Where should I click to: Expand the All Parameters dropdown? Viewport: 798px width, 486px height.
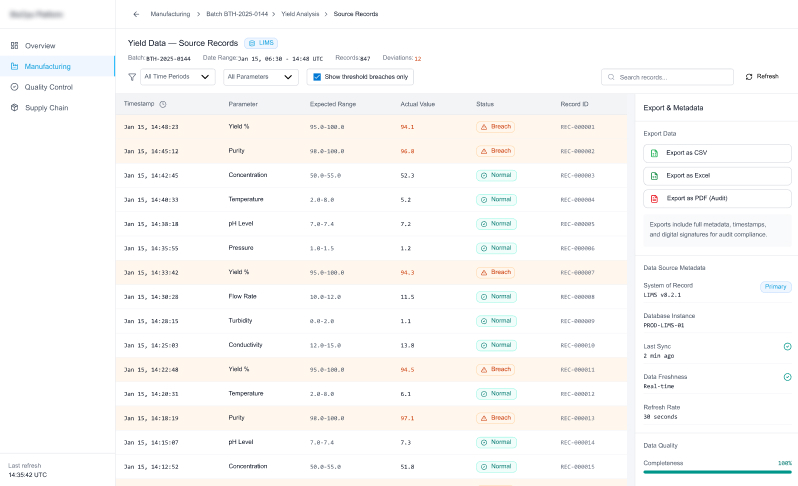pos(261,77)
